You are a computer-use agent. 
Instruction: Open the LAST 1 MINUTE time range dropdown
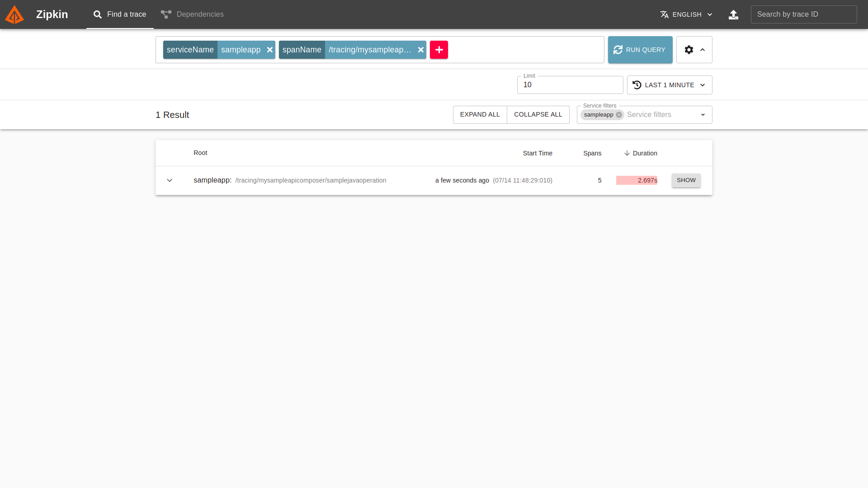coord(669,85)
